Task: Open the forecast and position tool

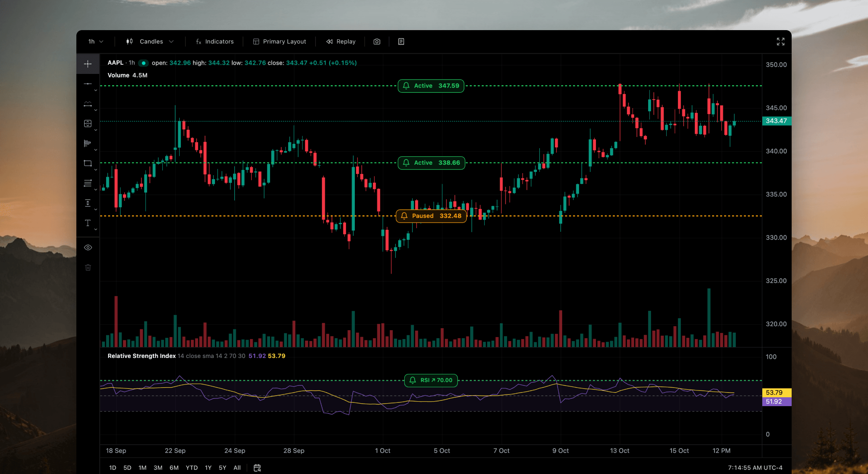Action: point(88,123)
